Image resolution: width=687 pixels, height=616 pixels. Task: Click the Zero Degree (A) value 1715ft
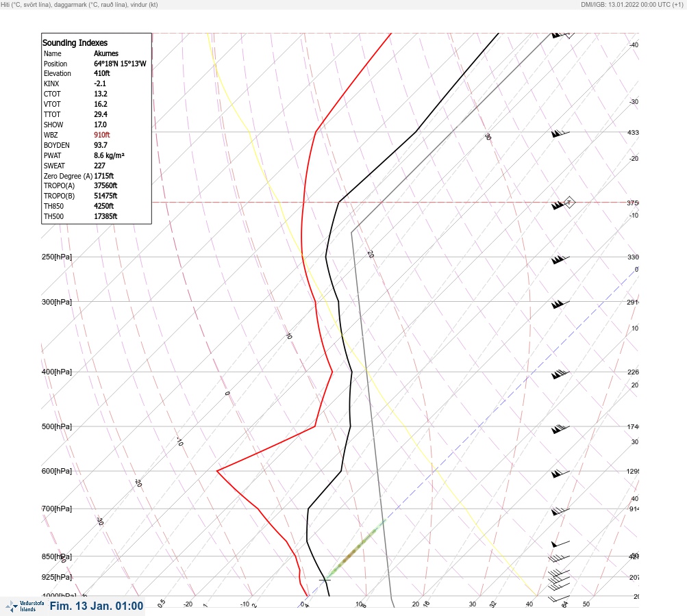point(104,176)
